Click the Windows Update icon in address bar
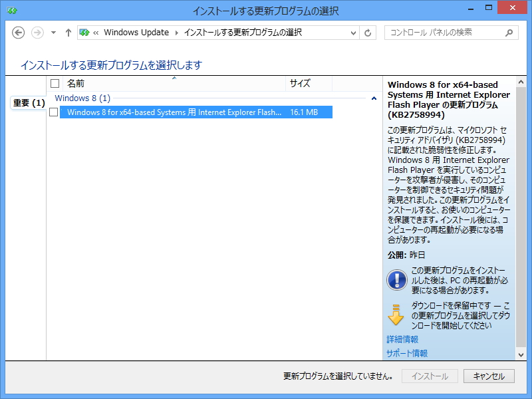The height and width of the screenshot is (399, 532). click(x=84, y=32)
